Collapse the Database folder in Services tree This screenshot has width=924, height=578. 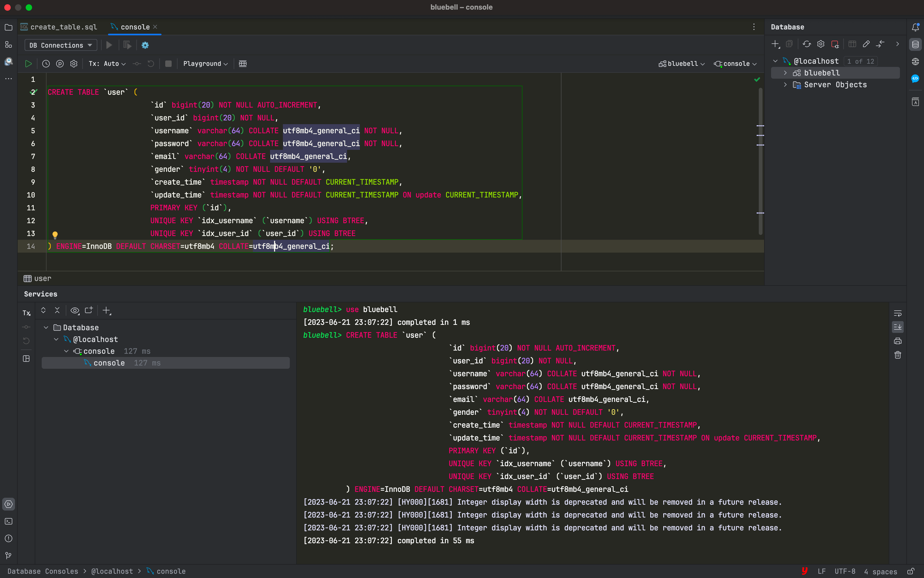[x=46, y=328]
